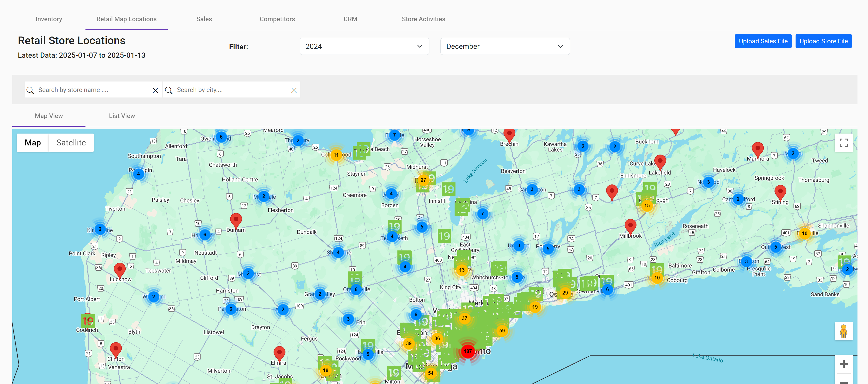868x384 pixels.
Task: Expand the December month dropdown
Action: click(505, 46)
